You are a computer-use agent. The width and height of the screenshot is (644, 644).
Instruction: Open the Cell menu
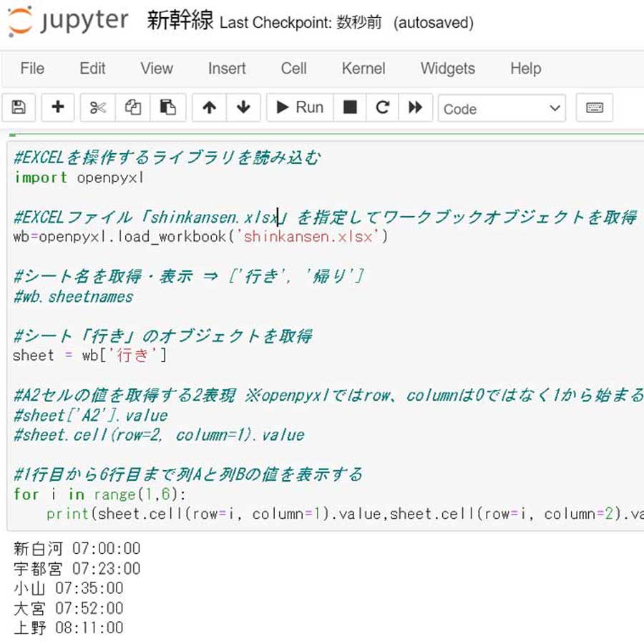click(x=293, y=68)
